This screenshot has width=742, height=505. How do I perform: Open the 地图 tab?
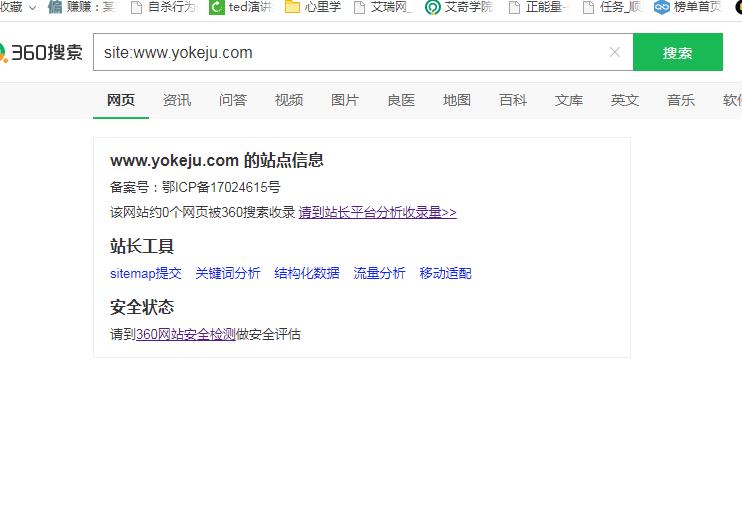(x=457, y=100)
